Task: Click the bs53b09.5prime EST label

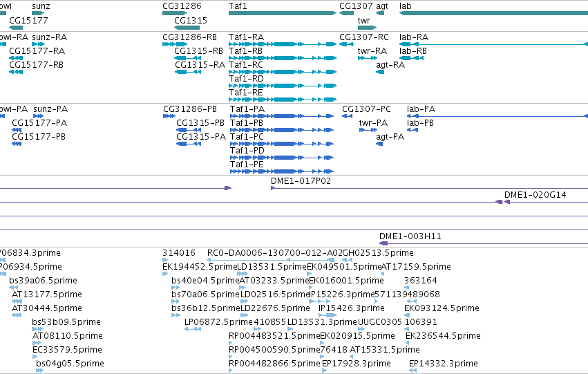Action: [x=66, y=323]
